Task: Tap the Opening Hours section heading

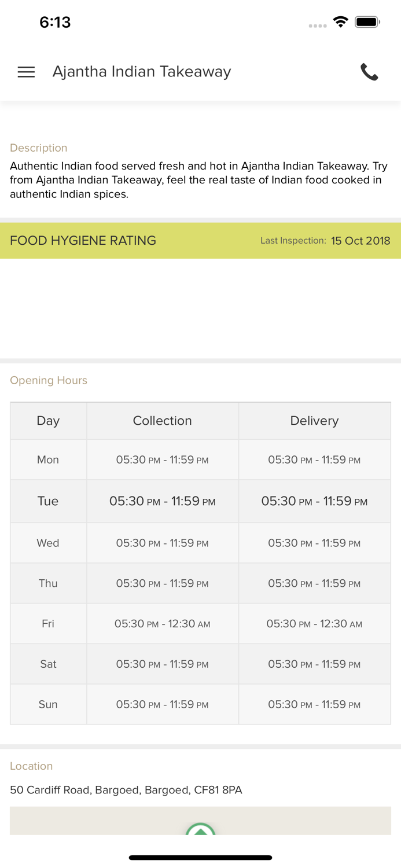Action: tap(48, 380)
